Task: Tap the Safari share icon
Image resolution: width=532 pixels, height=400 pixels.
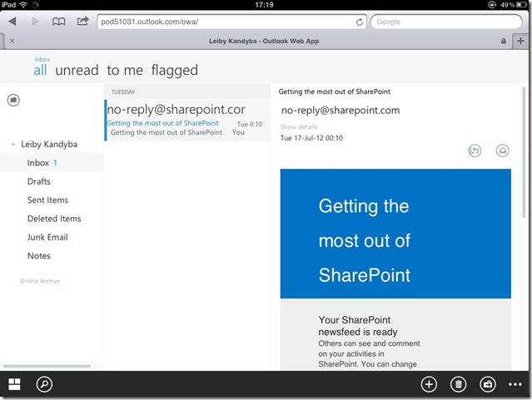Action: (82, 21)
